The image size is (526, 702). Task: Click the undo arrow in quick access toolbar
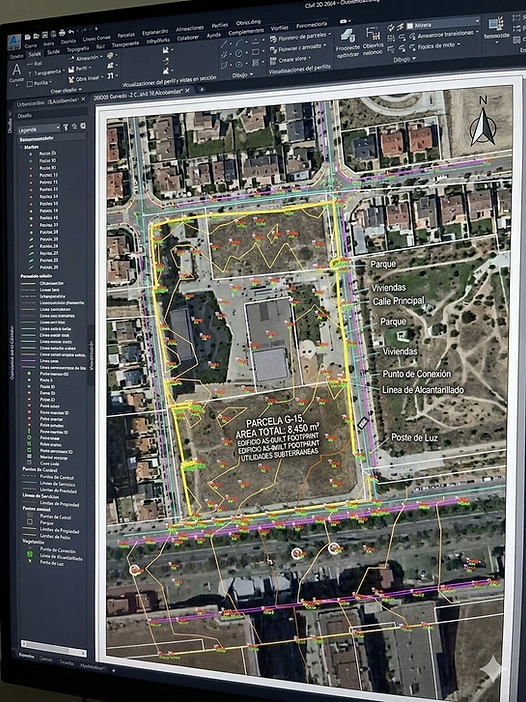click(x=71, y=32)
